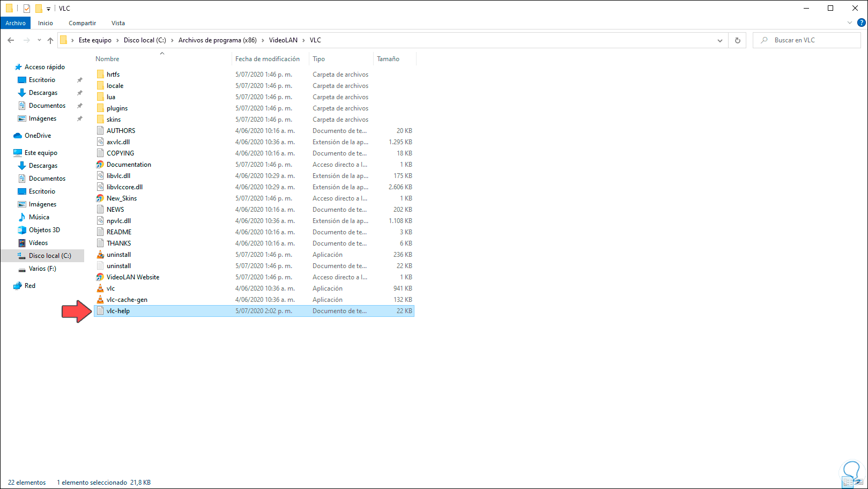Open Música in the navigation pane
The width and height of the screenshot is (868, 489).
tap(39, 217)
